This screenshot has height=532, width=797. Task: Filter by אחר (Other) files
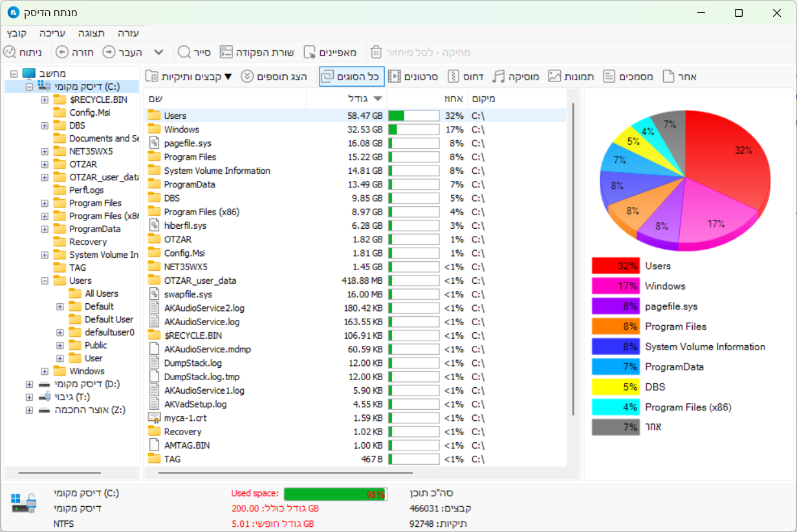coord(679,77)
